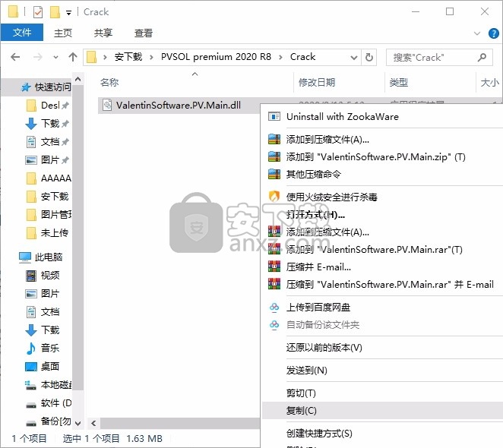Image resolution: width=503 pixels, height=448 pixels.
Task: Click the 此电脑 computer icon
Action: [25, 257]
